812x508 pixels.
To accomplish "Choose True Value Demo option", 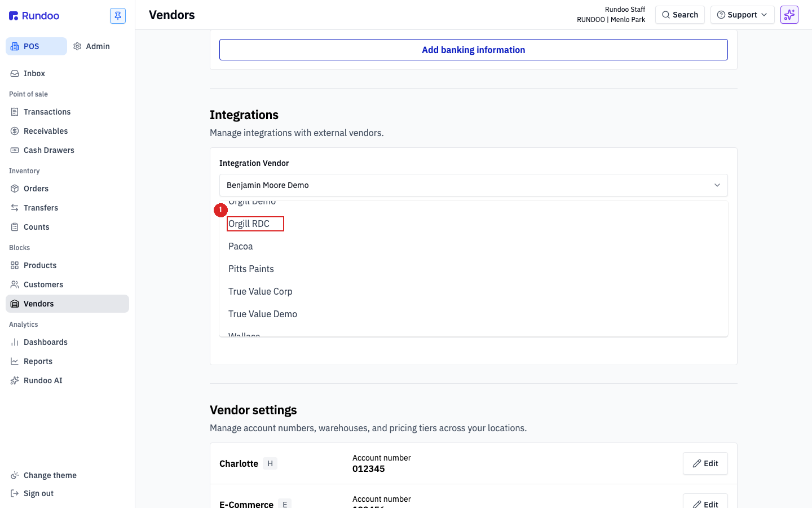I will [474, 314].
